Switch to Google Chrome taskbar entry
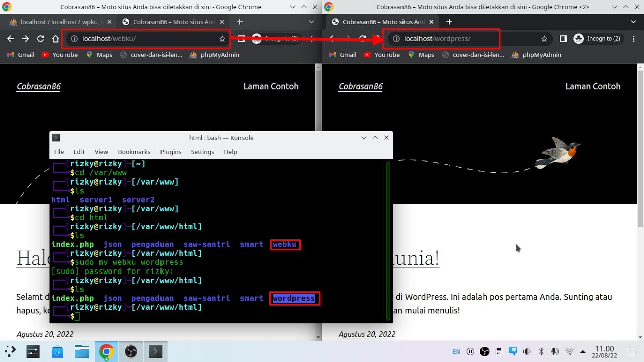This screenshot has width=644, height=362. click(106, 351)
